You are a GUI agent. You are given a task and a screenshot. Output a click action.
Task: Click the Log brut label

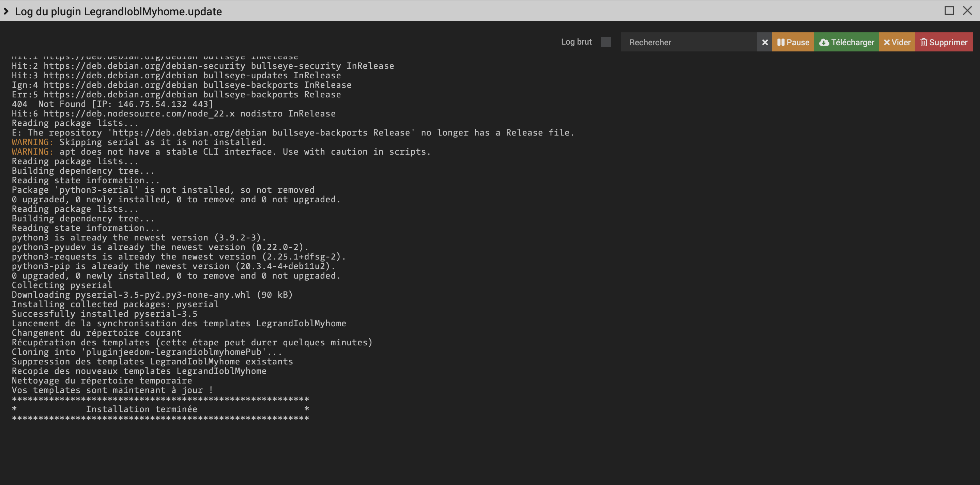576,42
